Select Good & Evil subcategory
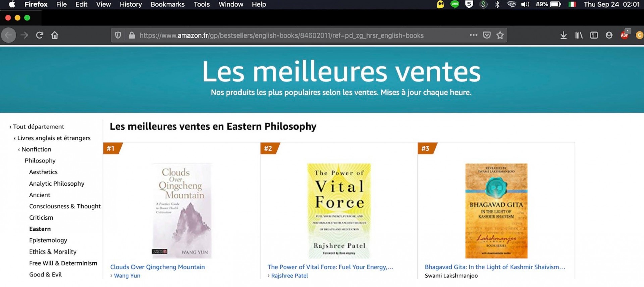 coord(45,275)
